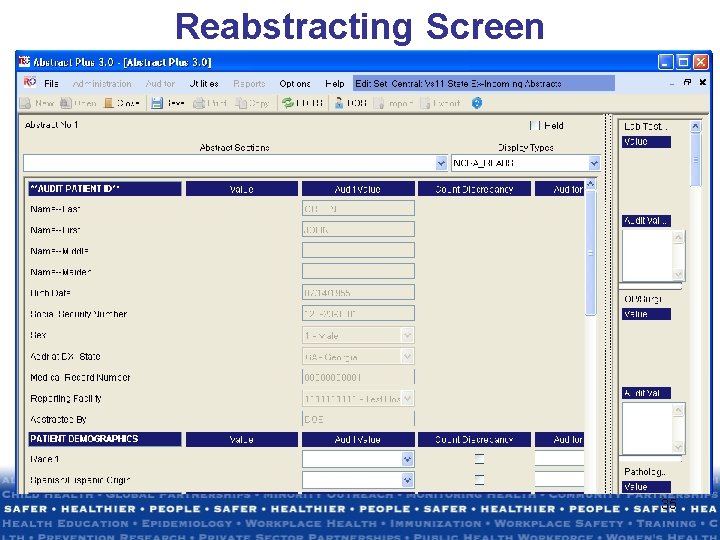This screenshot has width=720, height=540.
Task: Click the Import toolbar icon
Action: coord(379,103)
